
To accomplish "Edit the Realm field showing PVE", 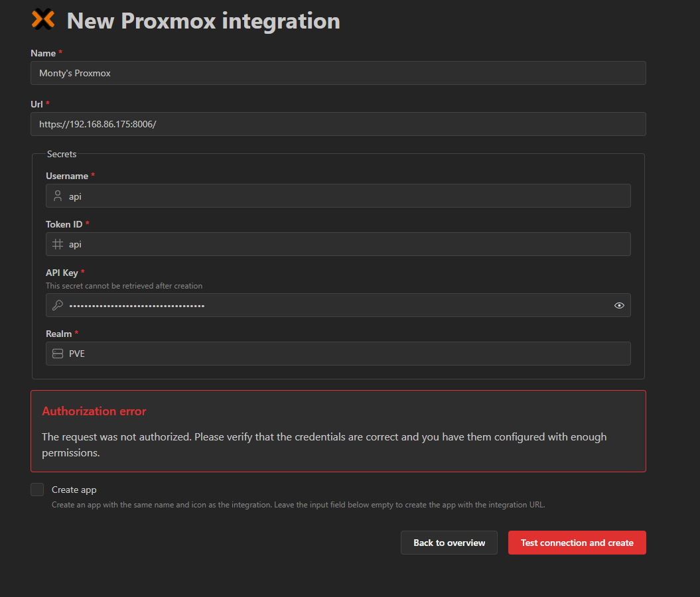I will (338, 354).
